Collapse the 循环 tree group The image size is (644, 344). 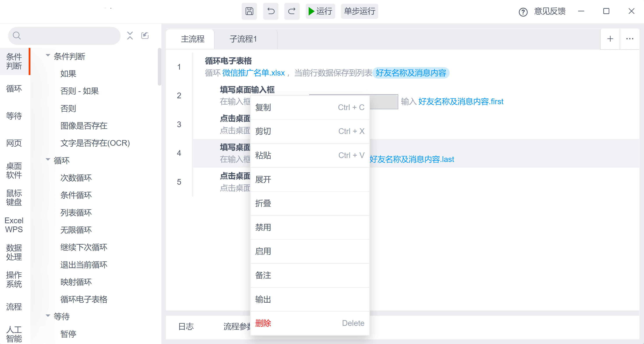48,160
